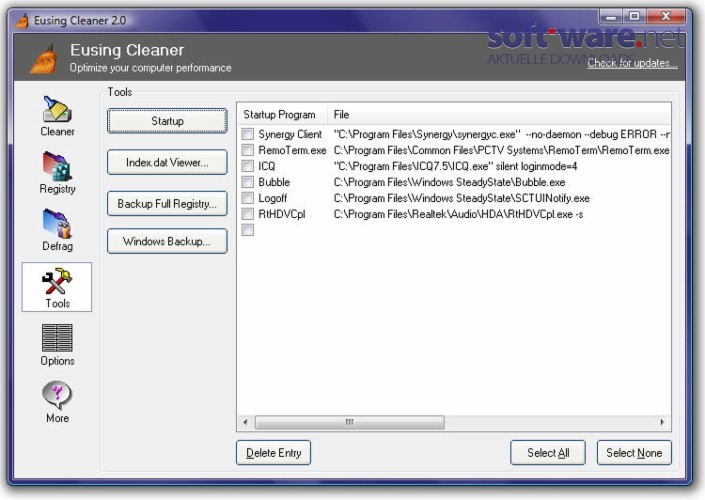
Task: Enable the RtHDVCpl entry checkbox
Action: pos(248,214)
